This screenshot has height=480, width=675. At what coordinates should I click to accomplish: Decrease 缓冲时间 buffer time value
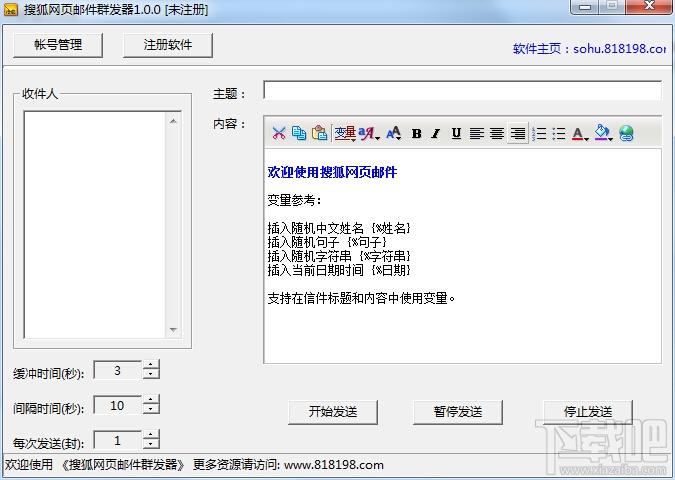(151, 375)
